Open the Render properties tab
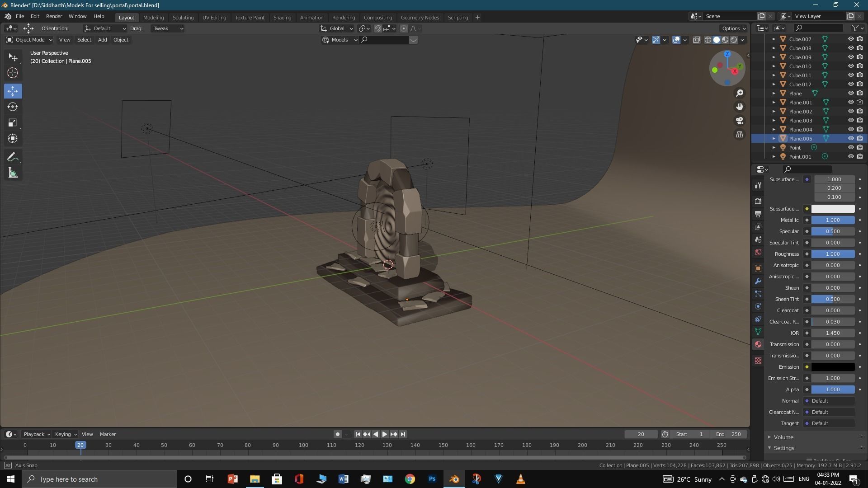The width and height of the screenshot is (868, 488). [x=758, y=202]
